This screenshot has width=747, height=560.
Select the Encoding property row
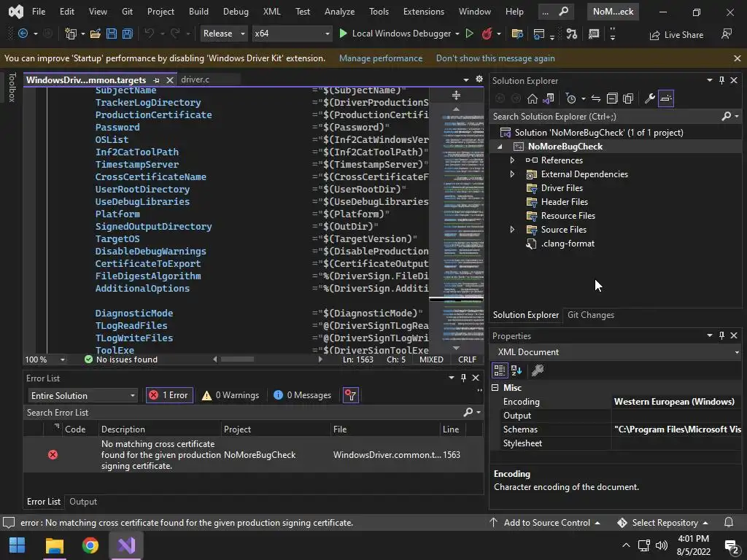616,402
